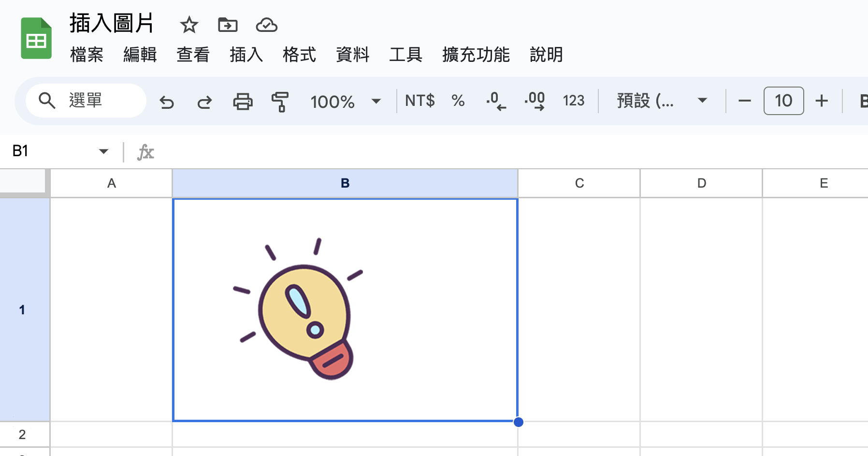Open the 選單 search box
The image size is (868, 456).
85,100
